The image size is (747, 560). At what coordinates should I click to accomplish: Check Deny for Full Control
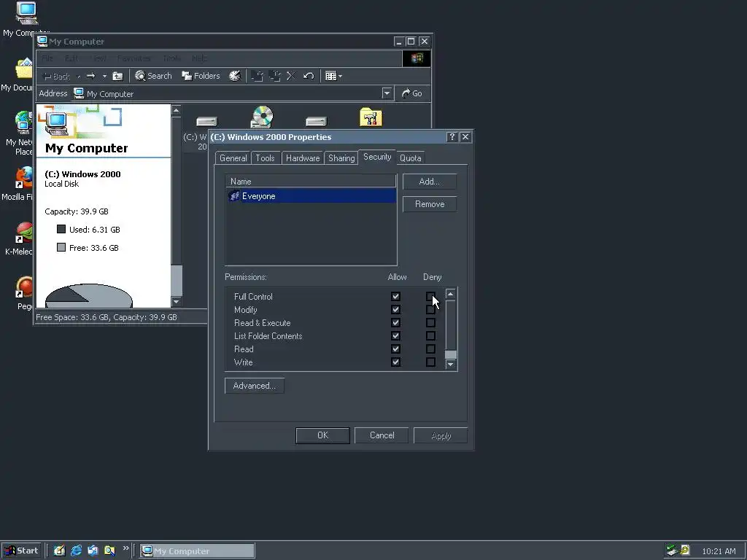[430, 296]
